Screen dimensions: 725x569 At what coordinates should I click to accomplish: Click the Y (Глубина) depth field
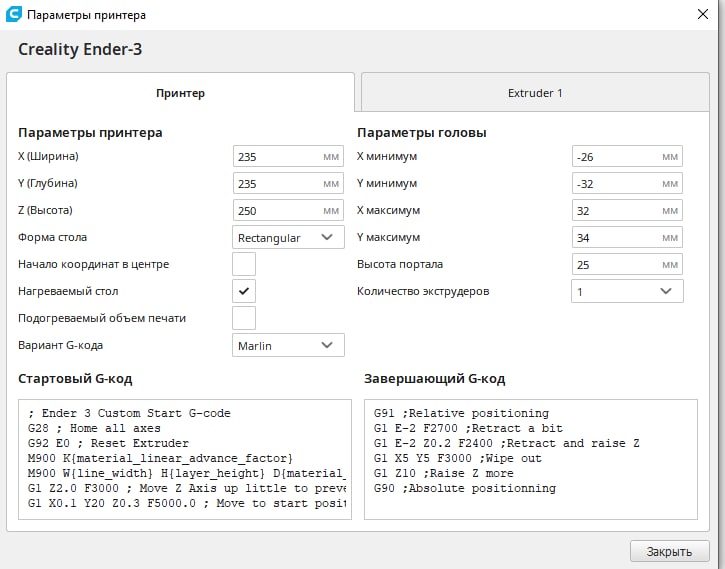(288, 183)
